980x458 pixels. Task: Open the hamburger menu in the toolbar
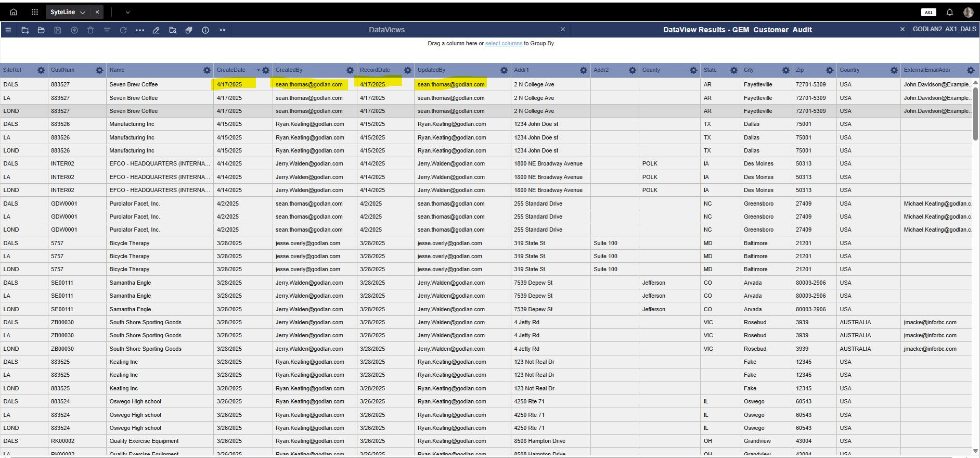pos(8,30)
